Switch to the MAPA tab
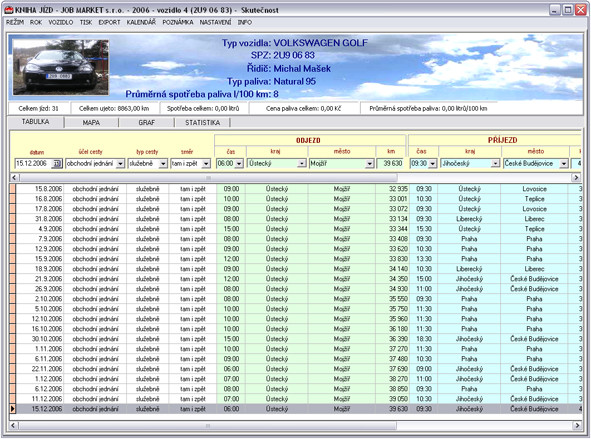 coord(91,122)
